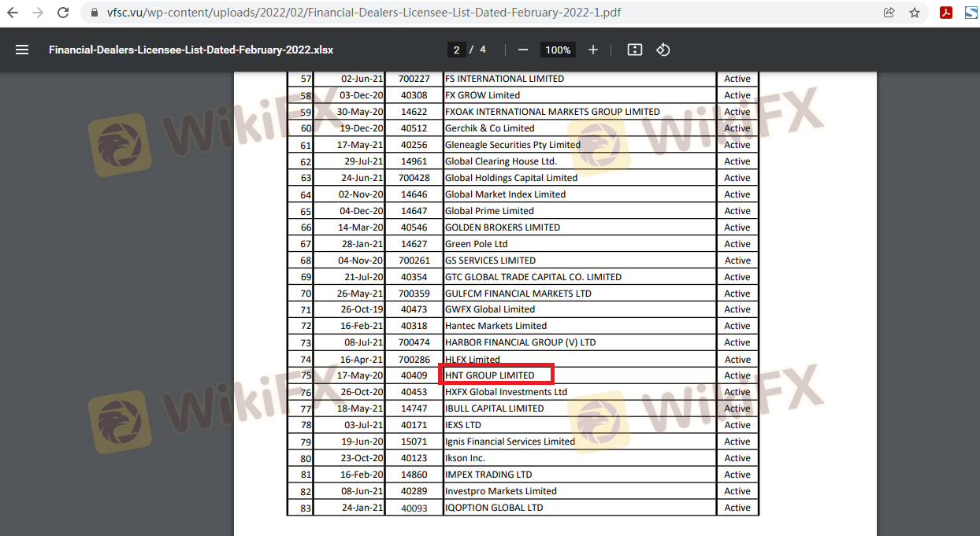Click the 100% zoom level field

(558, 50)
